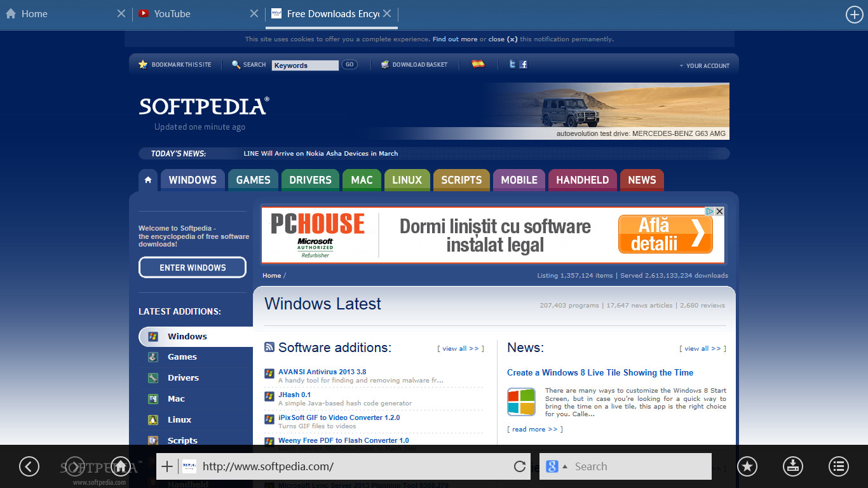Viewport: 868px width, 488px height.
Task: Open browser downloads via the download arrow icon
Action: (792, 466)
